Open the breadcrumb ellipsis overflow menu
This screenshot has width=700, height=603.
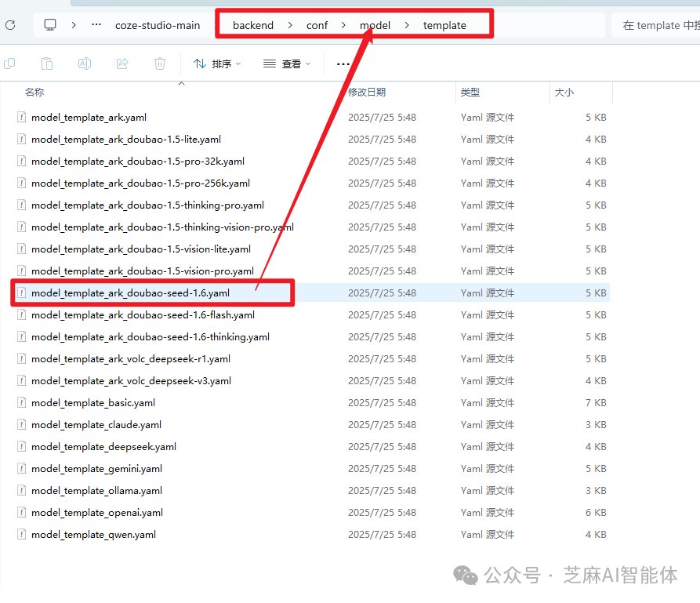pyautogui.click(x=96, y=25)
